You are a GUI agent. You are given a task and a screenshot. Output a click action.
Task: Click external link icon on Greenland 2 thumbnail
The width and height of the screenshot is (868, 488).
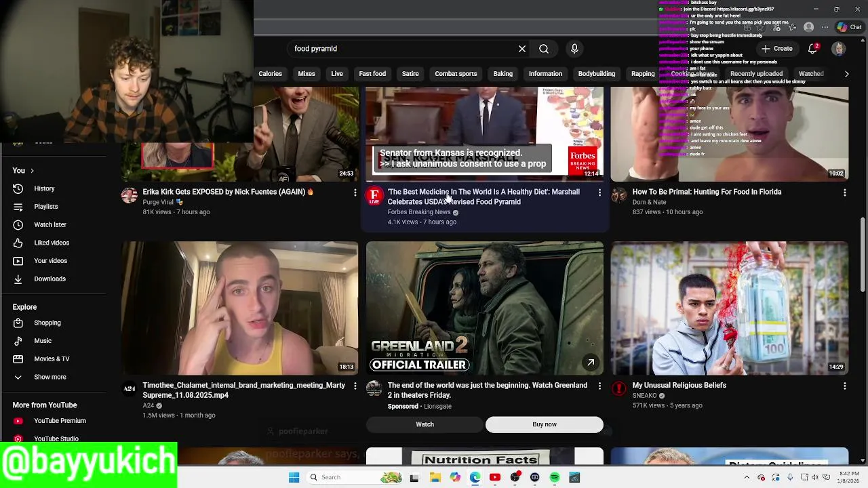click(x=591, y=363)
